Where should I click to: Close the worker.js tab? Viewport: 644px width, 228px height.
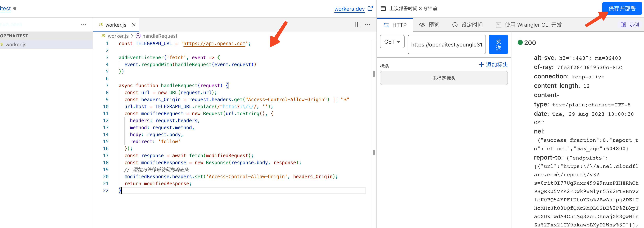click(x=134, y=25)
